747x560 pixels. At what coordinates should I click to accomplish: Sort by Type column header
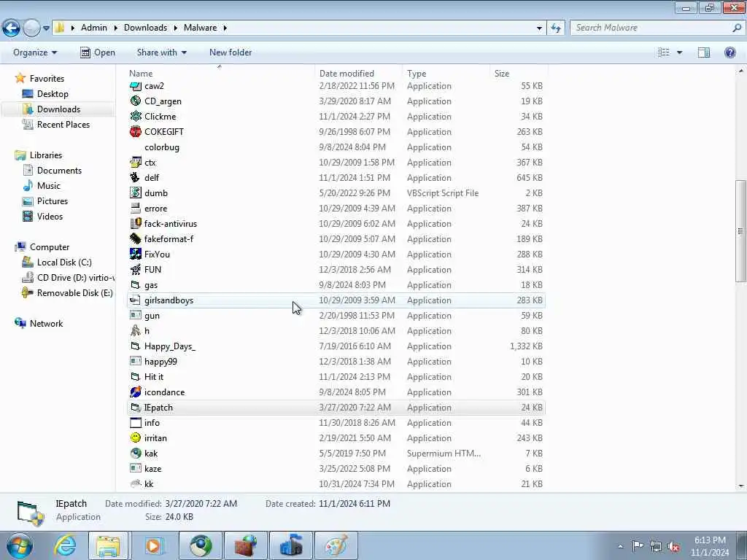pyautogui.click(x=417, y=74)
